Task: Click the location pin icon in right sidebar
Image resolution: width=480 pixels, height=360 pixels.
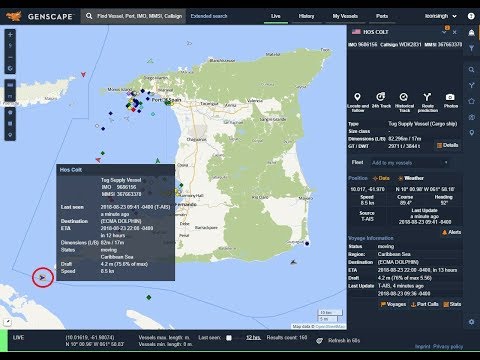Action: tap(471, 133)
